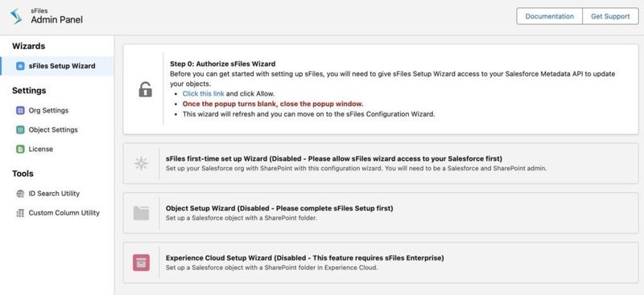This screenshot has height=295, width=644.
Task: Click the Tools section heading
Action: [x=23, y=174]
